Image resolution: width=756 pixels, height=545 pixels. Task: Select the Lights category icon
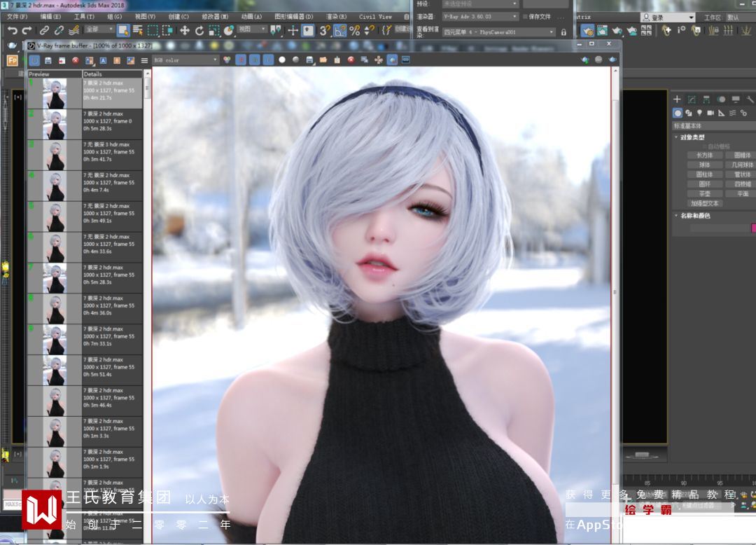[699, 113]
